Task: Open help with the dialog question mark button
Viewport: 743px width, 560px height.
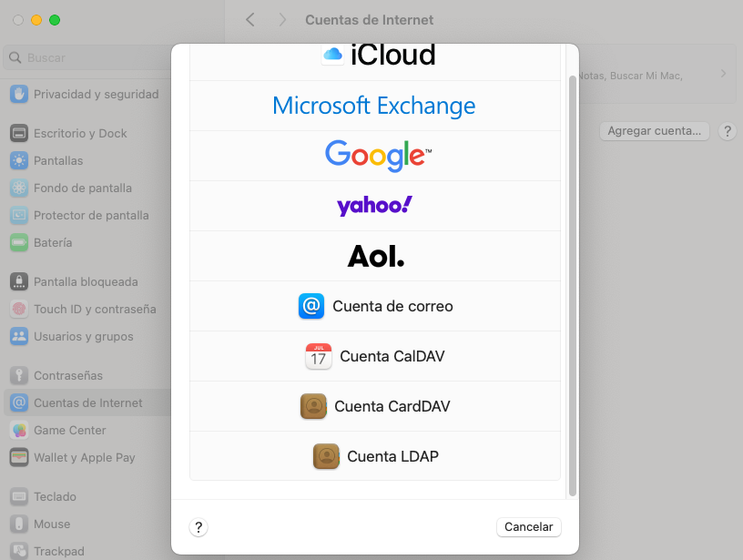Action: 198,527
